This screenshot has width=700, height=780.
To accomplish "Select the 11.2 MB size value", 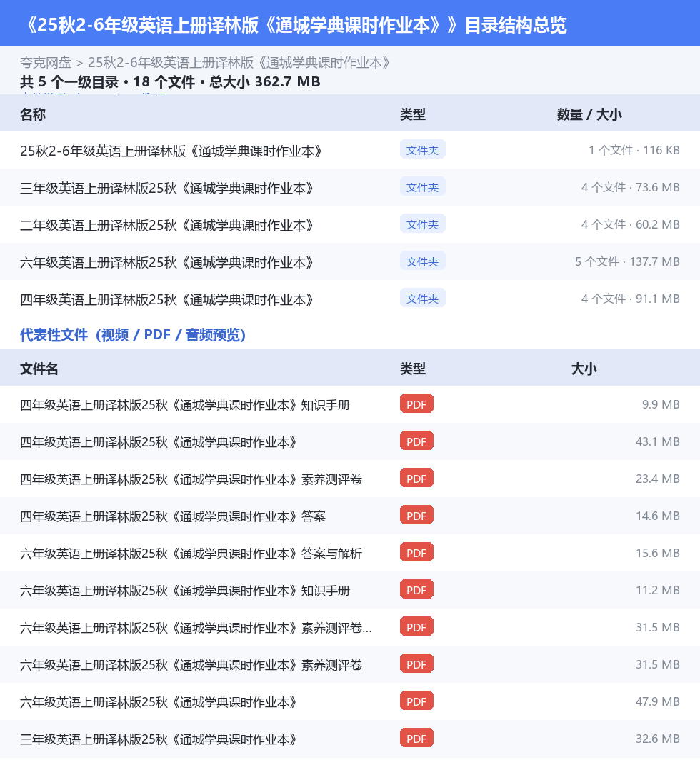I will click(x=658, y=590).
